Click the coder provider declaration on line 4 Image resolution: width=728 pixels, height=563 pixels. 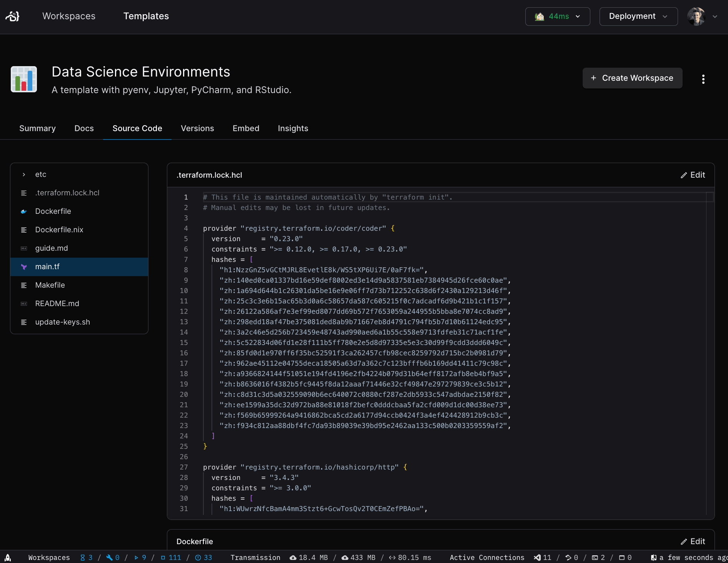299,228
